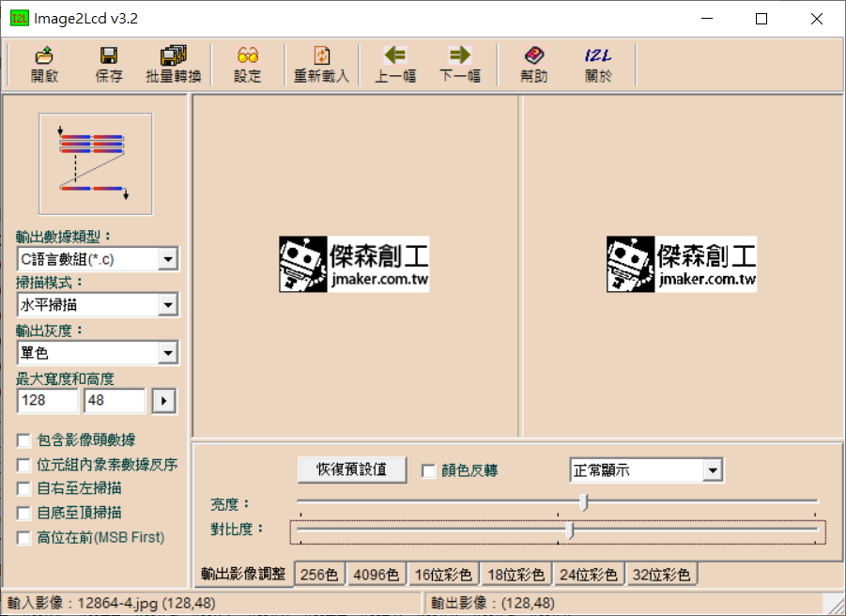Open the 輸出灰度 單色 dropdown
Viewport: 846px width, 616px height.
tap(168, 353)
